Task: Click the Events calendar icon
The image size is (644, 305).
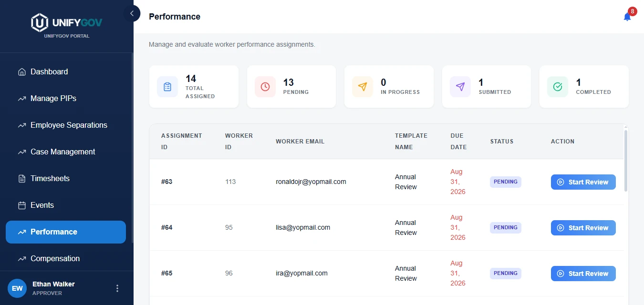Action: [x=22, y=205]
